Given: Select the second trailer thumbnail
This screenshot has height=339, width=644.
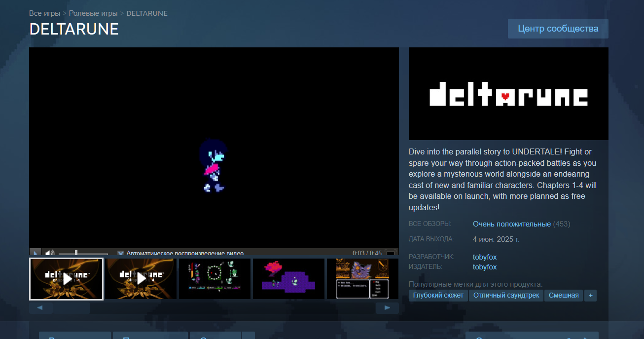Looking at the screenshot, I should tap(141, 279).
